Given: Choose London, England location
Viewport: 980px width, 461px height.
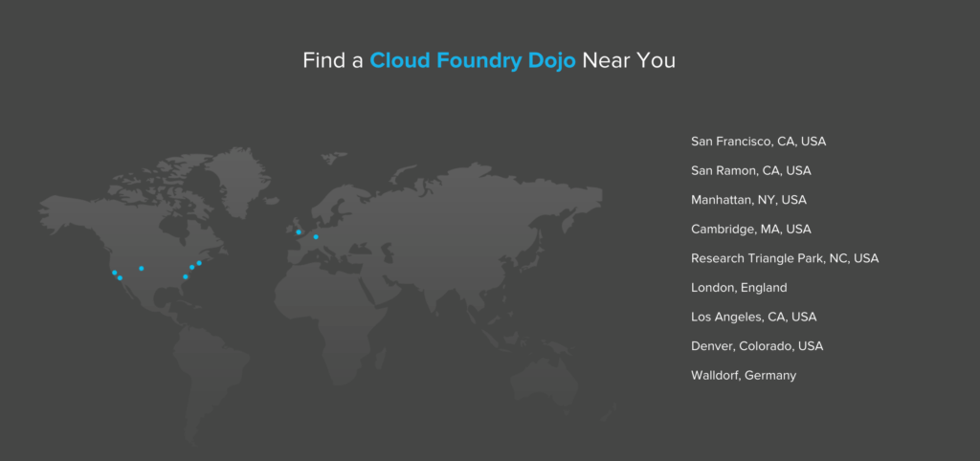Looking at the screenshot, I should tap(739, 288).
